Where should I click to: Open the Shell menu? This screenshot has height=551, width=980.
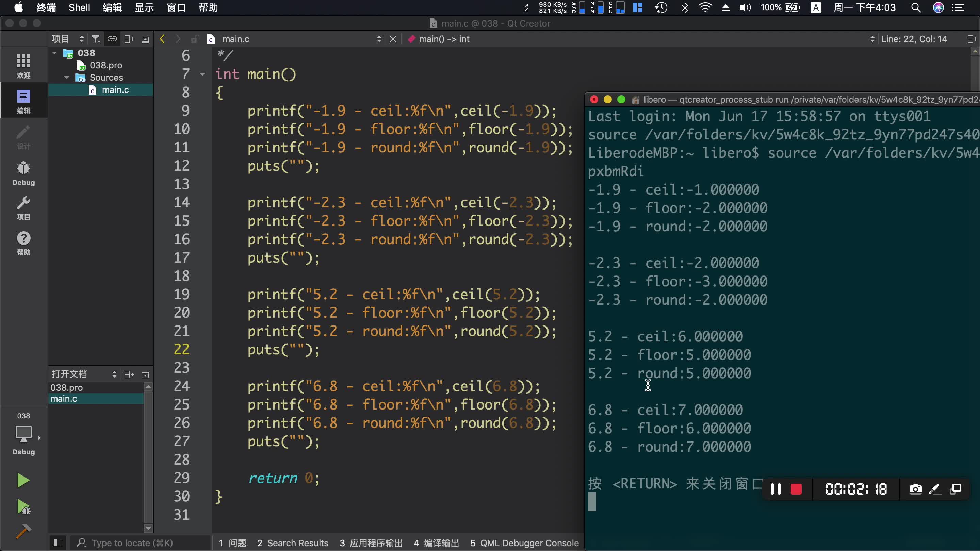[x=79, y=7]
